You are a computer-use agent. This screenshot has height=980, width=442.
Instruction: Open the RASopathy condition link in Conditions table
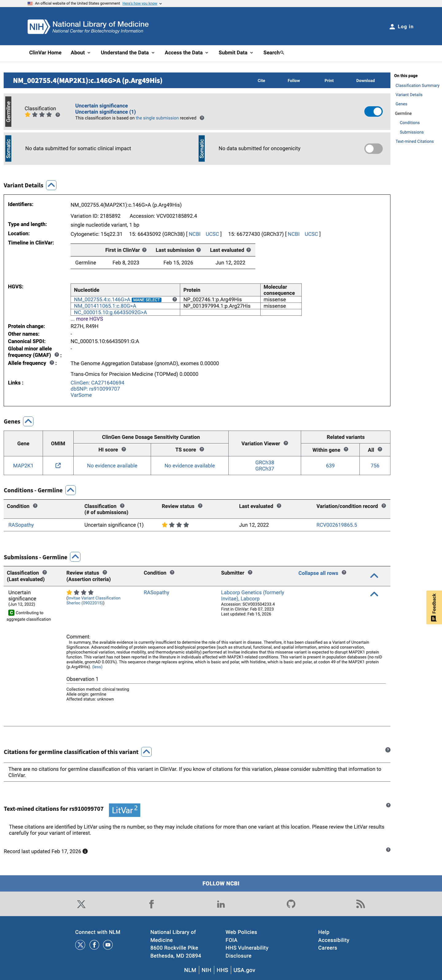point(21,525)
